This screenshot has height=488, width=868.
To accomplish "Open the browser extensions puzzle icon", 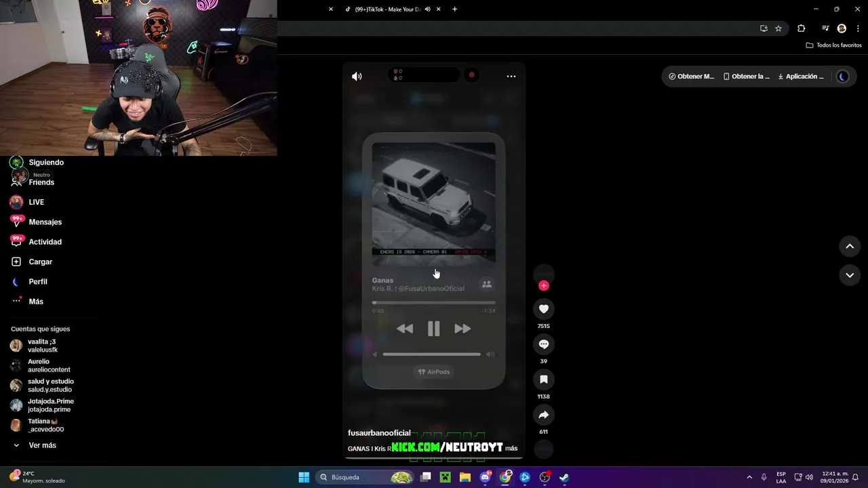I will (x=801, y=28).
